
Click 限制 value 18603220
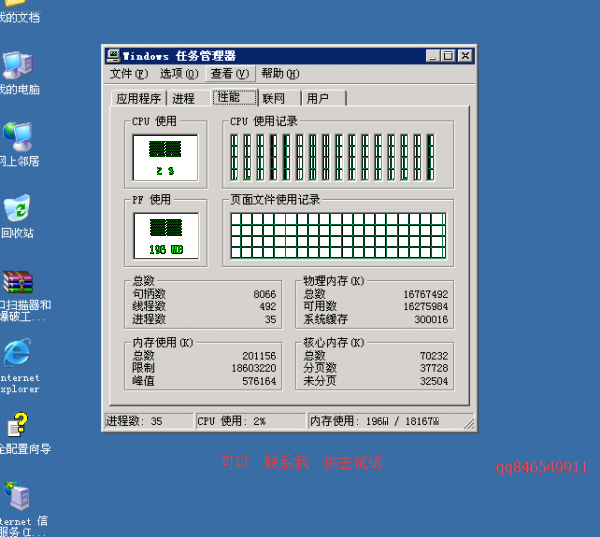pos(254,368)
